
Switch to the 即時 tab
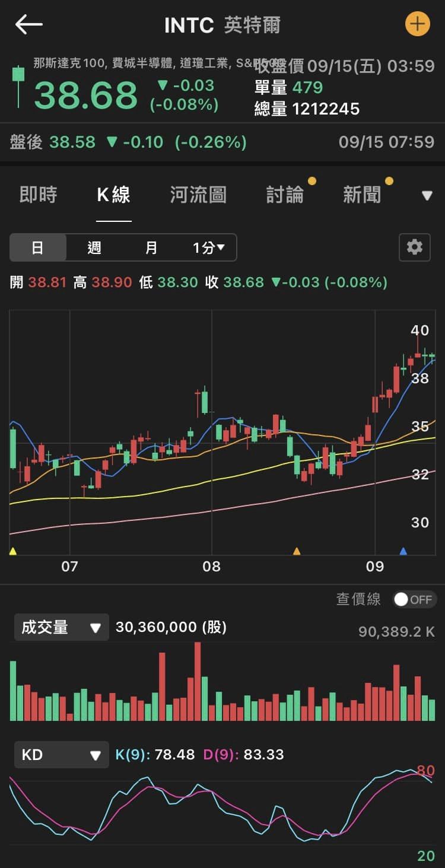click(39, 195)
